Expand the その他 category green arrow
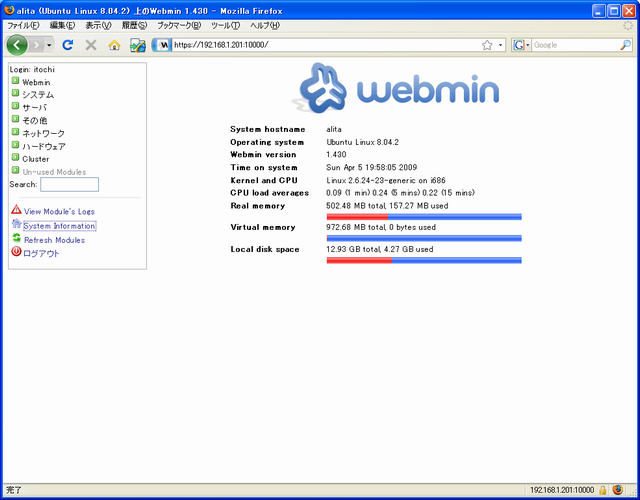 point(16,119)
